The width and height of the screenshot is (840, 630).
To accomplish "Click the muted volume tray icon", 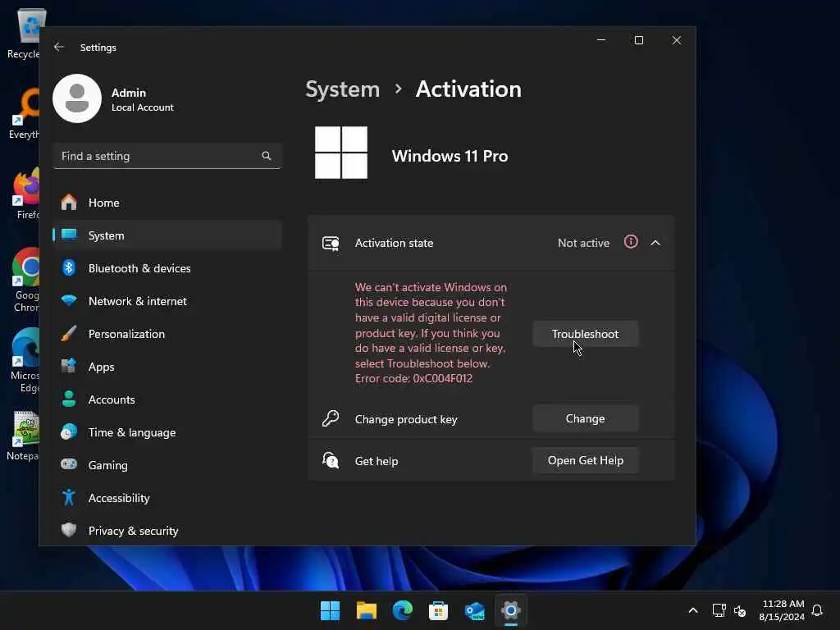I will point(740,610).
